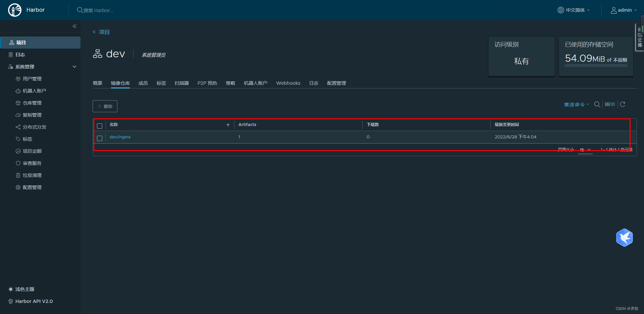
Task: Click the search magnifier icon in header
Action: click(x=80, y=10)
